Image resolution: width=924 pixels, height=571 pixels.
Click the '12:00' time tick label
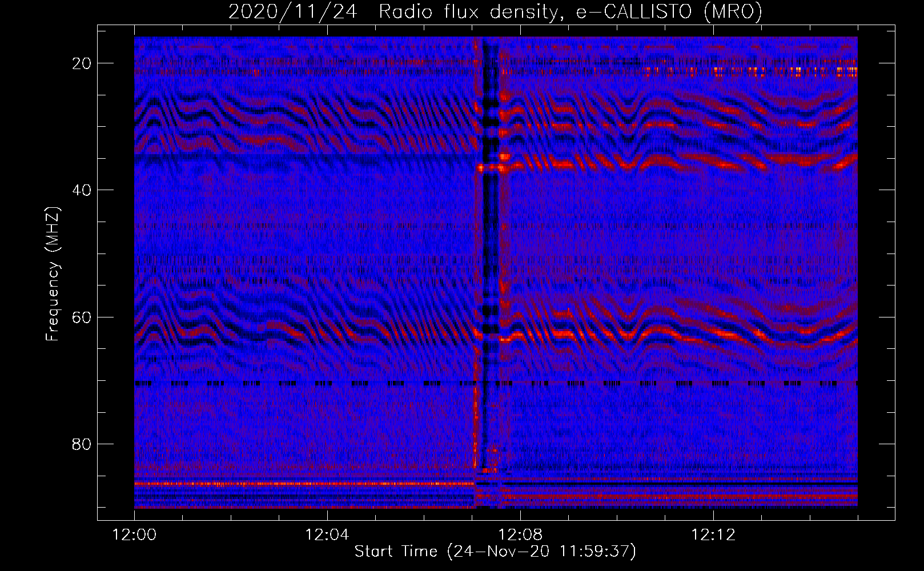pyautogui.click(x=134, y=535)
